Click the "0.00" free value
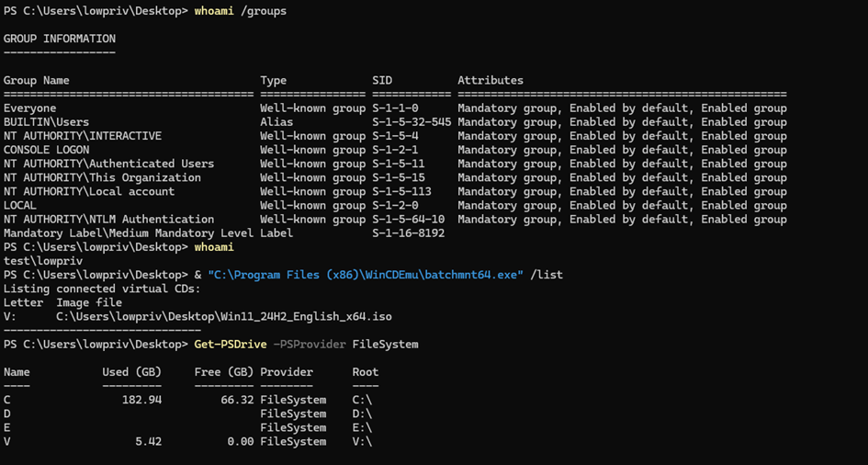868x465 pixels. [241, 442]
